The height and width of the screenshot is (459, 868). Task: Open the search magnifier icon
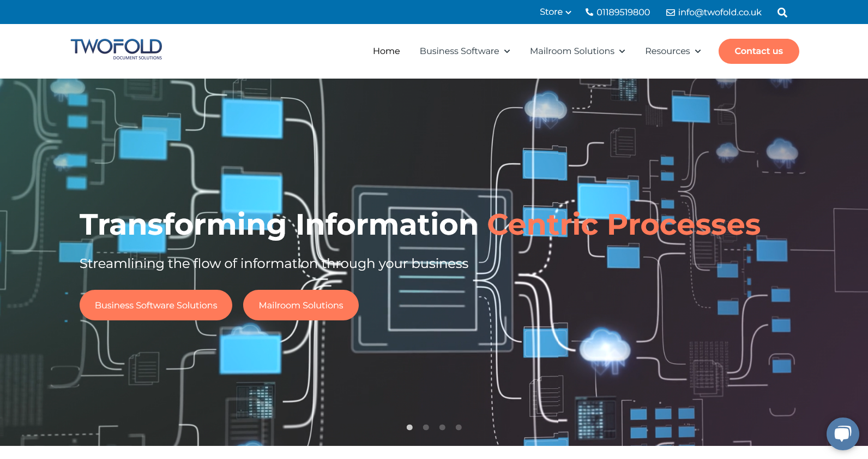[x=782, y=13]
